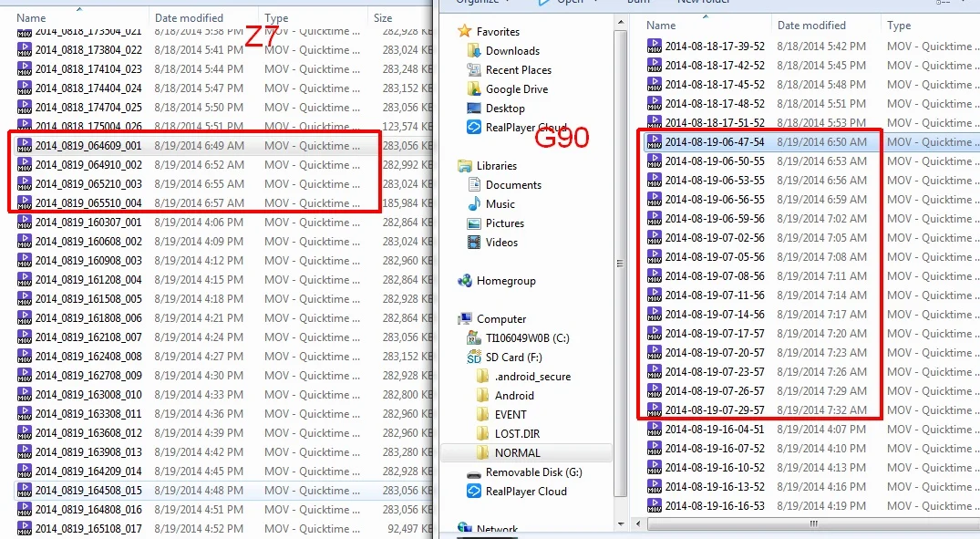Open the Downloads folder icon
980x539 pixels.
476,50
